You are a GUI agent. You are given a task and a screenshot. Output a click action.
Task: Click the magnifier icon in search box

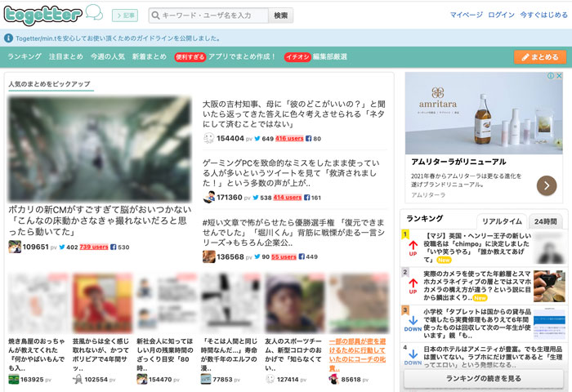point(155,16)
